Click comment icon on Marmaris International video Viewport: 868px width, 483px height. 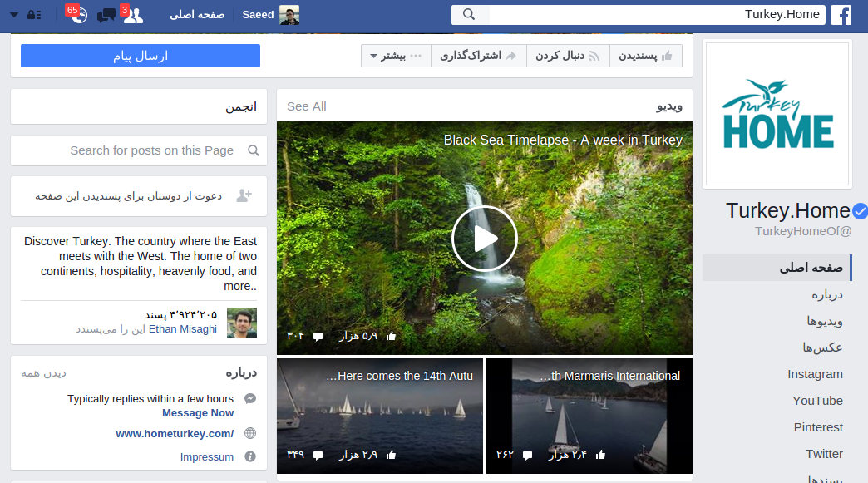click(x=528, y=456)
